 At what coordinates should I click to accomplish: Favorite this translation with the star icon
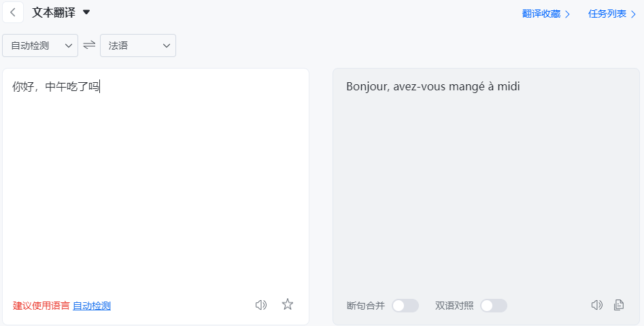click(288, 304)
